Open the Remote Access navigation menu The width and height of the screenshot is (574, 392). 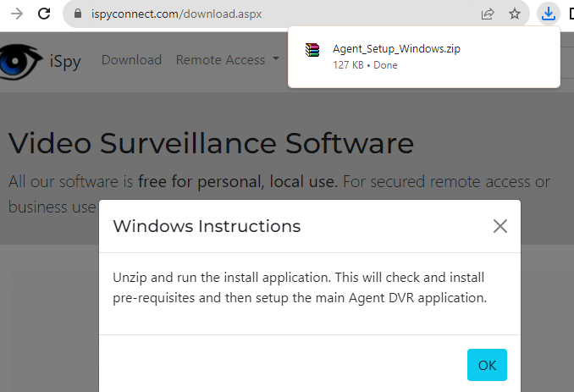tap(220, 59)
